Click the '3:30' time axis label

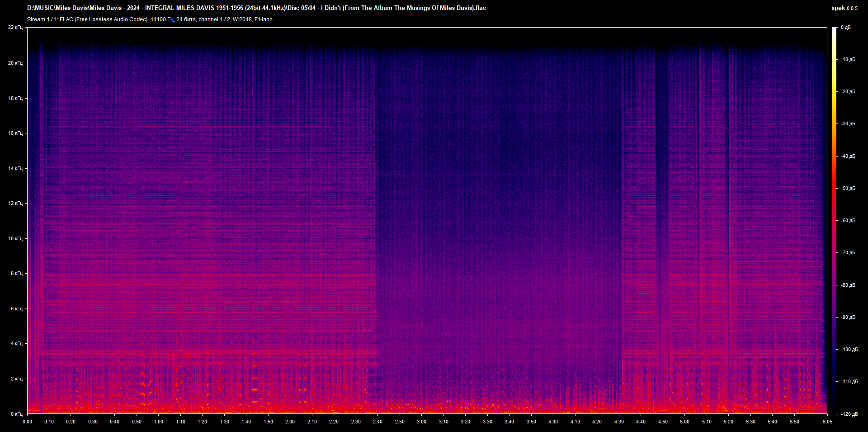pos(487,422)
